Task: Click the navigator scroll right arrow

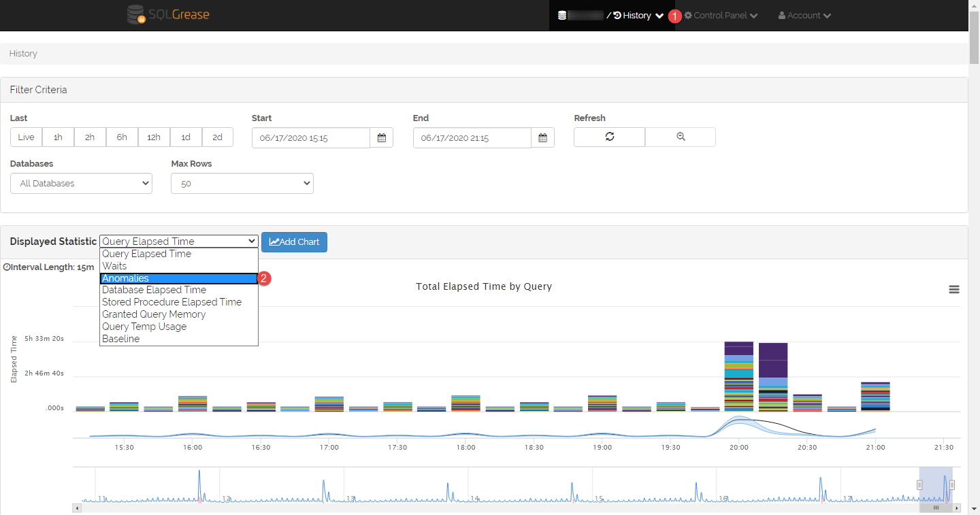Action: (x=958, y=508)
